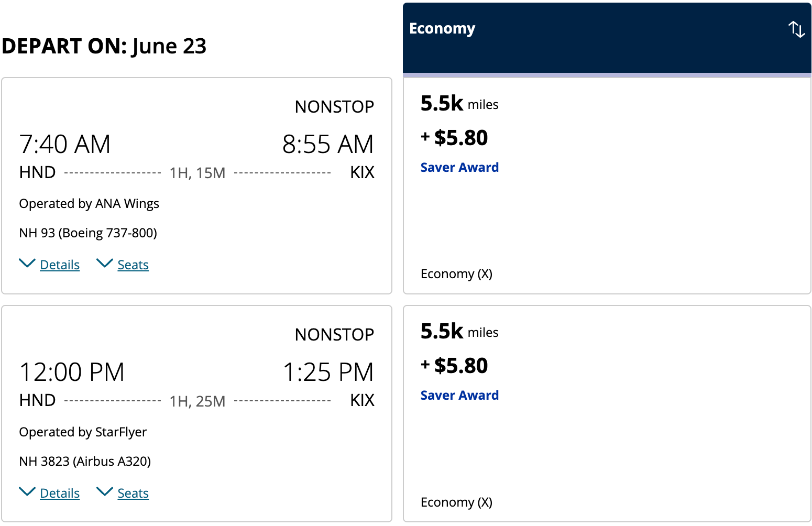Click the sort arrows icon in Economy header
Image resolution: width=812 pixels, height=526 pixels.
click(x=796, y=29)
